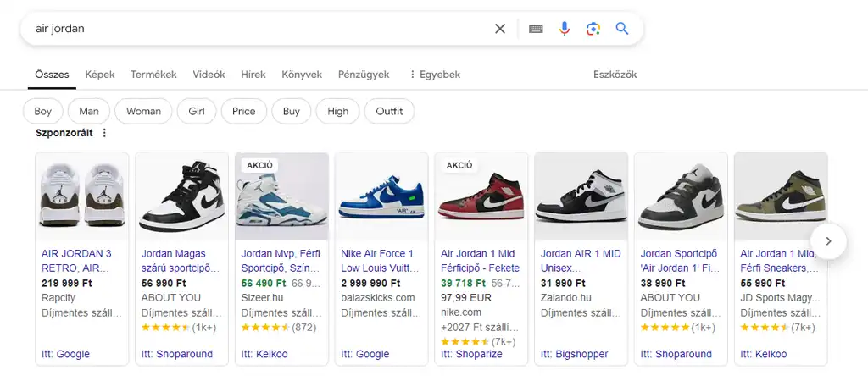Click 'Itt: Google' under the Rapcity listing
The image size is (868, 381).
pyautogui.click(x=65, y=354)
